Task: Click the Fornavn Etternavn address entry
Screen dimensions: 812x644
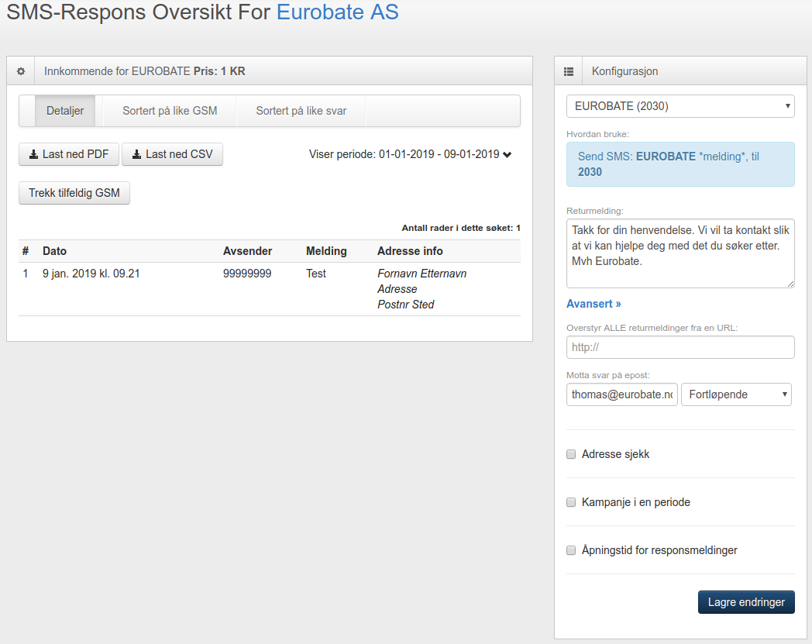Action: click(422, 274)
